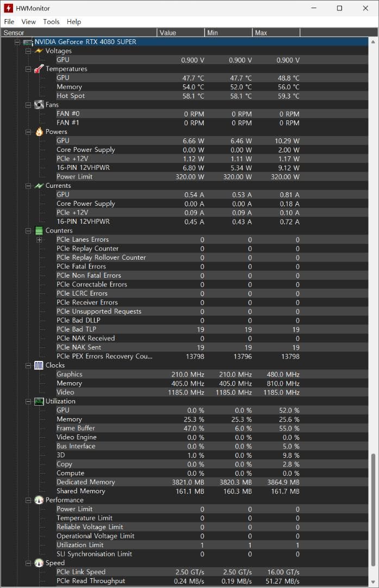This screenshot has height=588, width=379.
Task: Select the Video Engine row
Action: pyautogui.click(x=212, y=437)
